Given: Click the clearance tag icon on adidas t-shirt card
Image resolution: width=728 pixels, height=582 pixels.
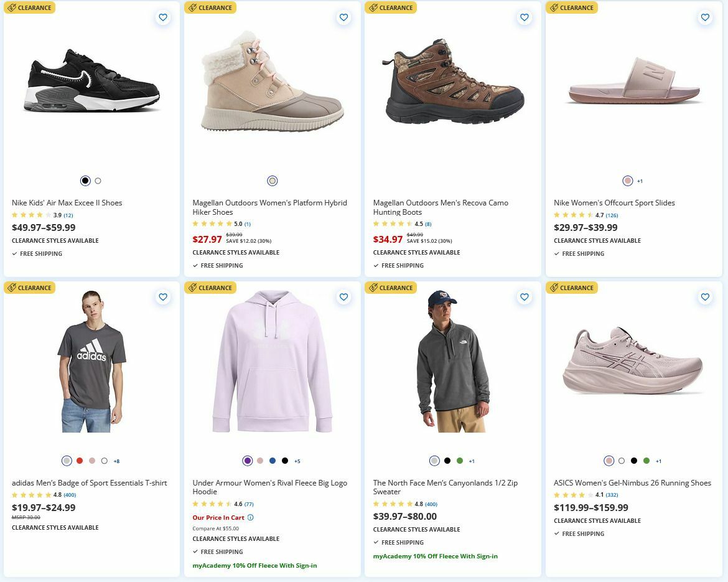Looking at the screenshot, I should click(11, 288).
